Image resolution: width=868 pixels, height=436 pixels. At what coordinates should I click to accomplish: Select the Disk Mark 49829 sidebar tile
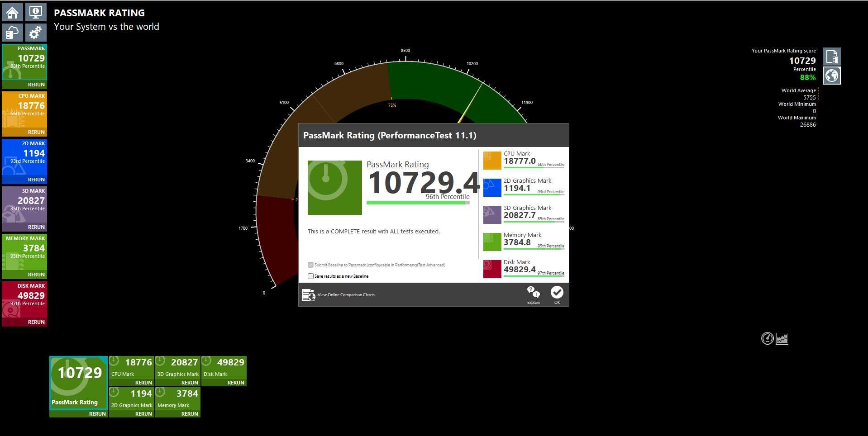[x=24, y=299]
